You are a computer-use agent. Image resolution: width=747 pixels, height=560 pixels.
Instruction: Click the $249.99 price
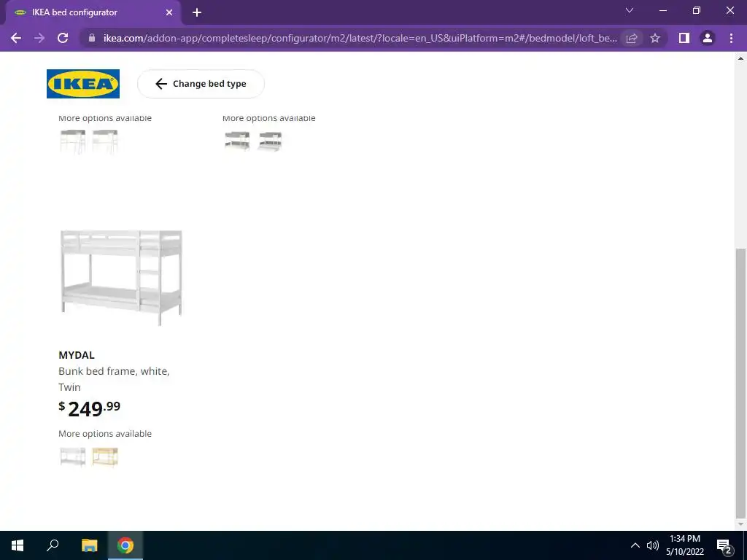point(90,408)
